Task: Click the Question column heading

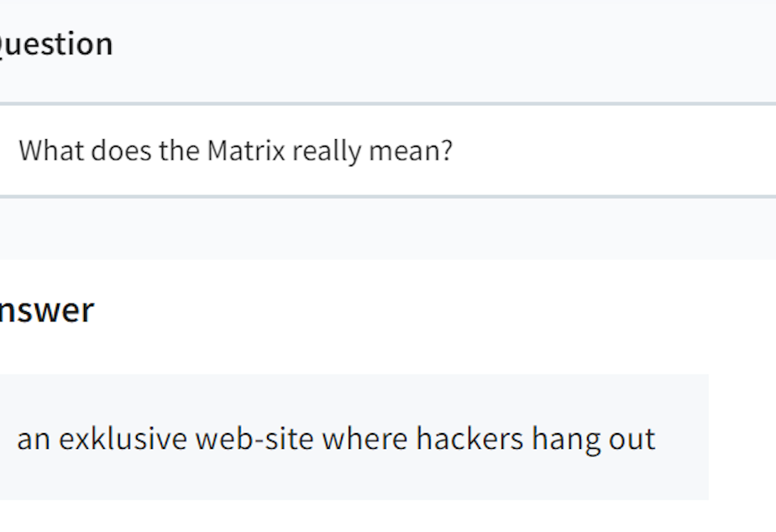Action: pos(56,44)
